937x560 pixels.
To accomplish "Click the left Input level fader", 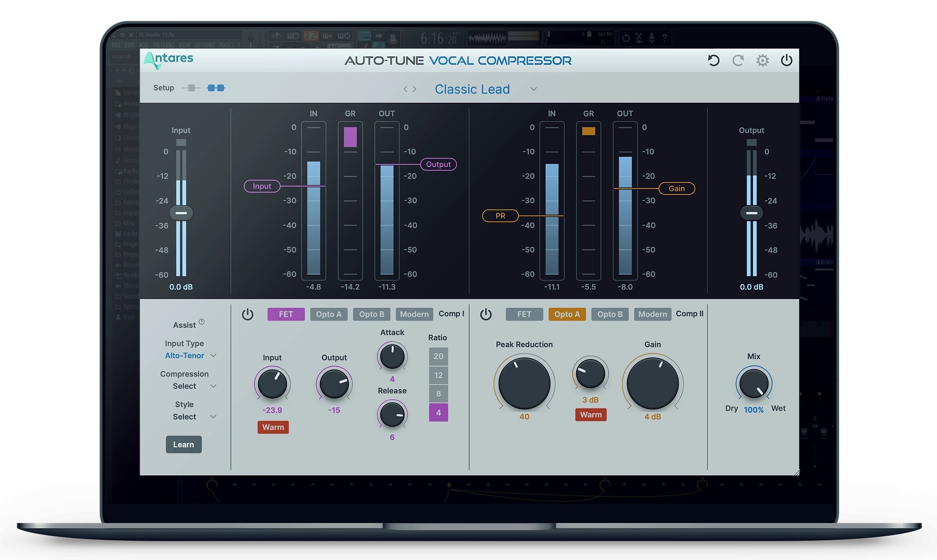I will [x=181, y=213].
